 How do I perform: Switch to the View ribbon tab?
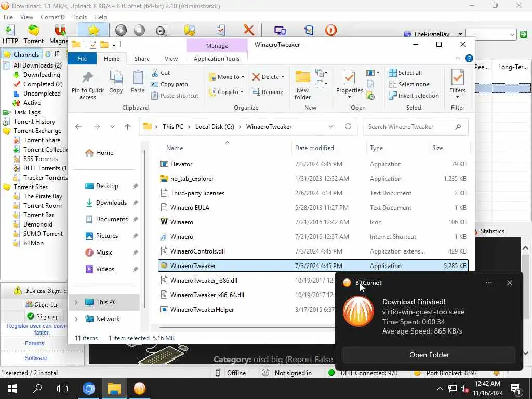(171, 59)
